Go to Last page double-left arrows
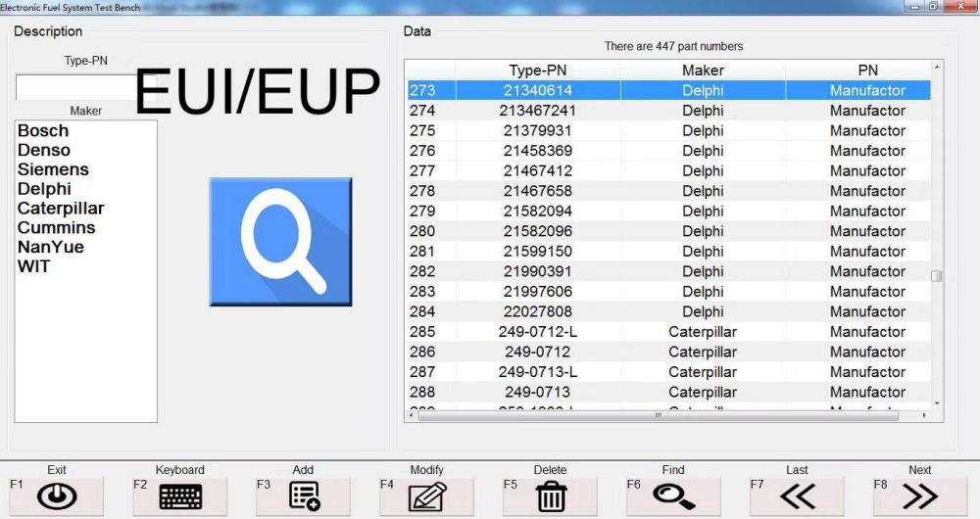This screenshot has height=519, width=980. [797, 496]
